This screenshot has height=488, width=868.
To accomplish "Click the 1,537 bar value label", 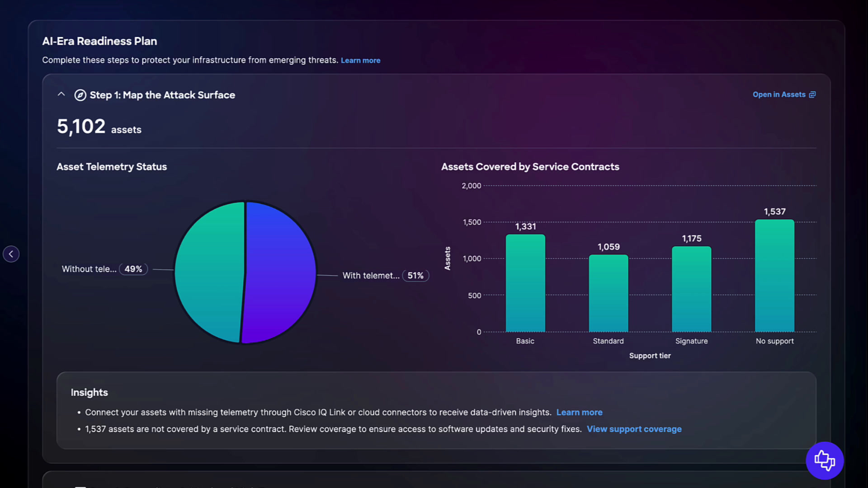I will click(775, 211).
